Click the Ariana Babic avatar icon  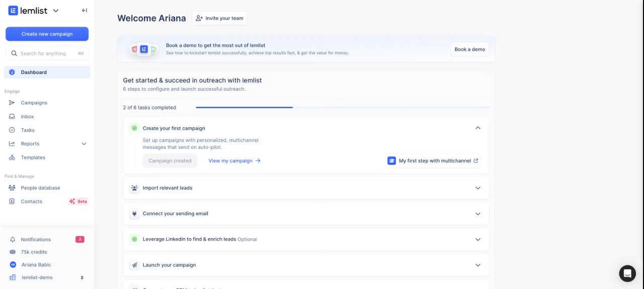tap(13, 265)
